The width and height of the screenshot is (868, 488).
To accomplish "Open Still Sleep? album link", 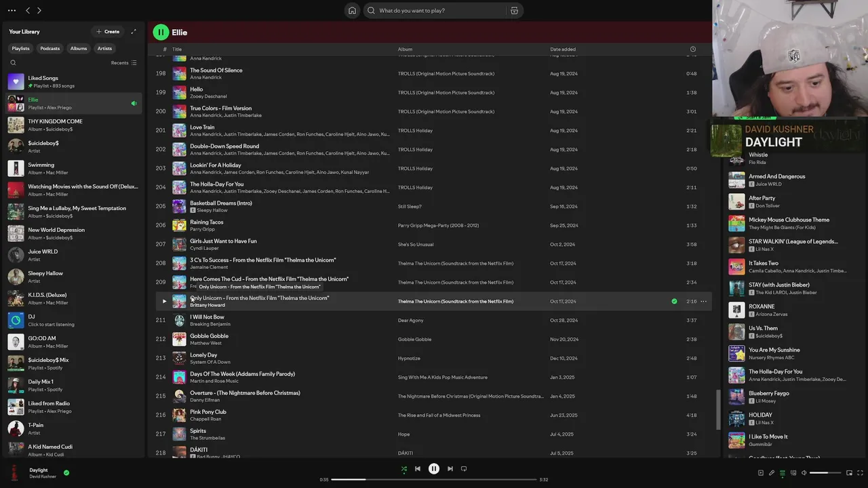I will pos(410,206).
